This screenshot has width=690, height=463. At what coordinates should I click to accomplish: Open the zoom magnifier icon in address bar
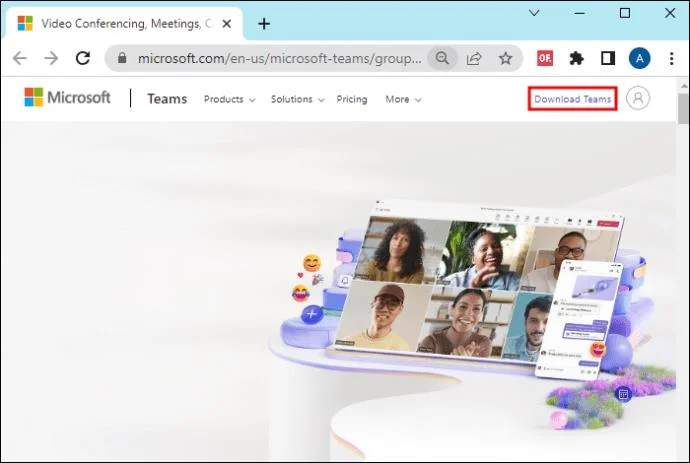pyautogui.click(x=442, y=58)
